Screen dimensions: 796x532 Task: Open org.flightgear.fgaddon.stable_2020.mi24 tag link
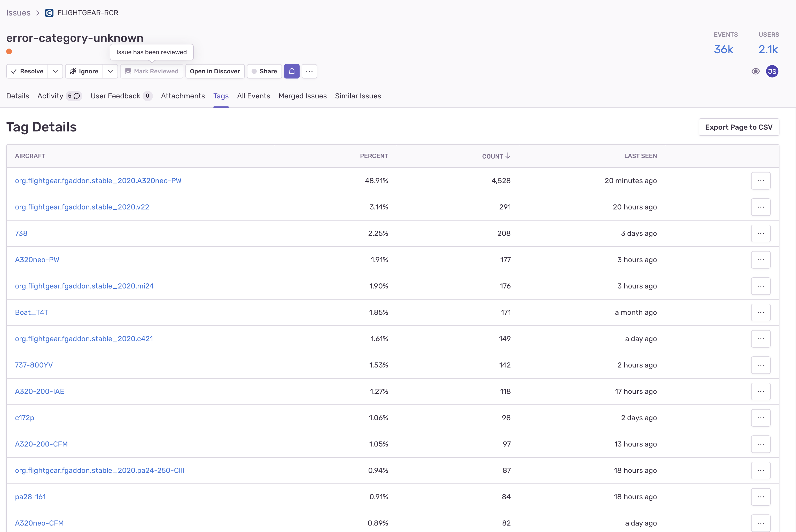(84, 286)
